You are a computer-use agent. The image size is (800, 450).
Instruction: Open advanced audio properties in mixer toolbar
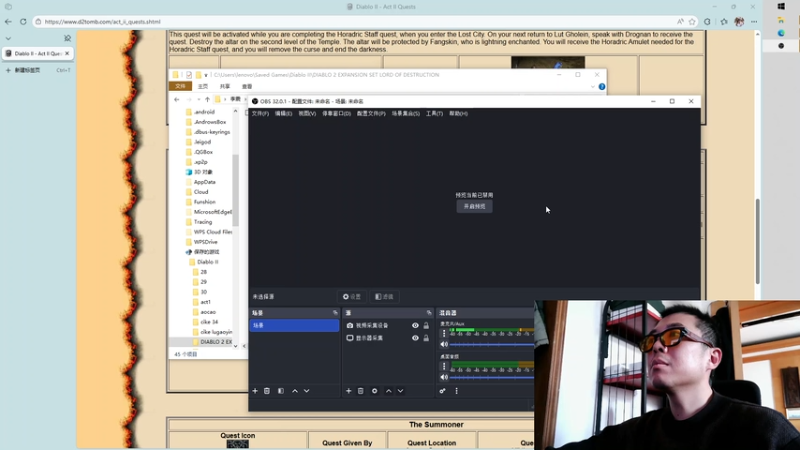pos(442,391)
